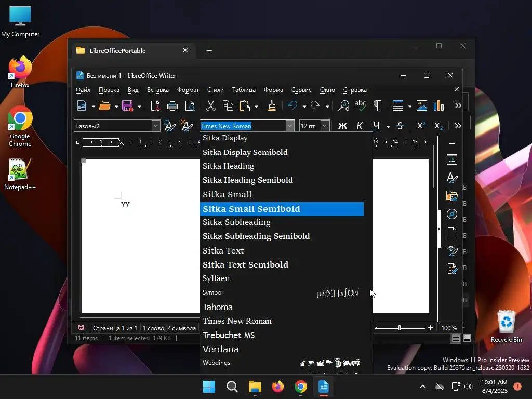Open dropdown arrow beside New document icon
Viewport: 532px width, 399px height.
coord(94,107)
